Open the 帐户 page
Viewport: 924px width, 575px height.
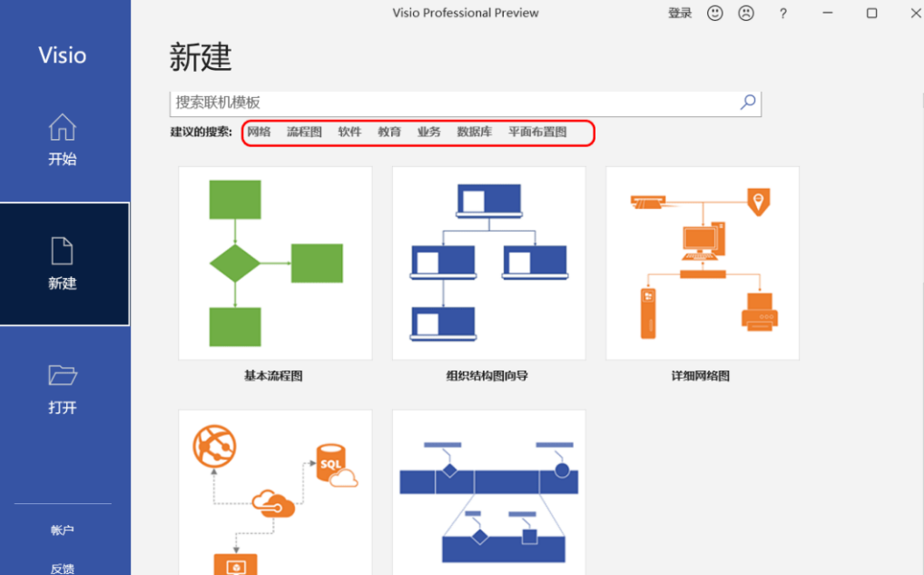[62, 529]
